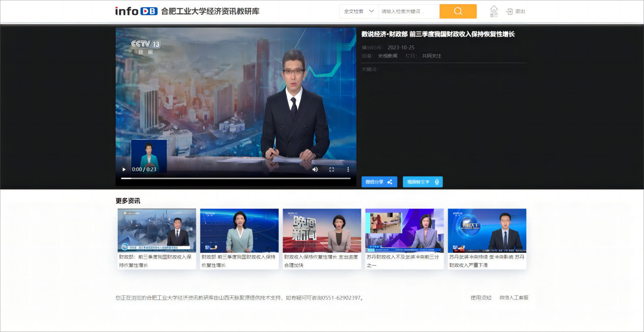Open 苏丹武装冲突持续 video title link
The height and width of the screenshot is (332, 644).
tap(486, 261)
